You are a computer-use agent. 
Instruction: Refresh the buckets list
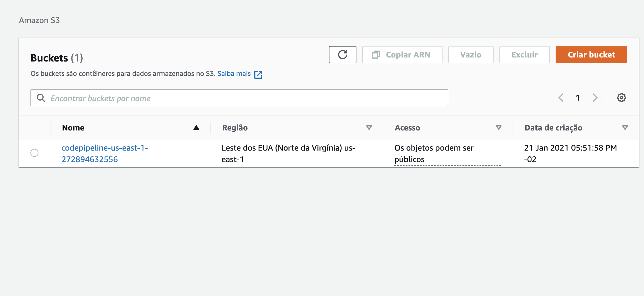pos(342,55)
